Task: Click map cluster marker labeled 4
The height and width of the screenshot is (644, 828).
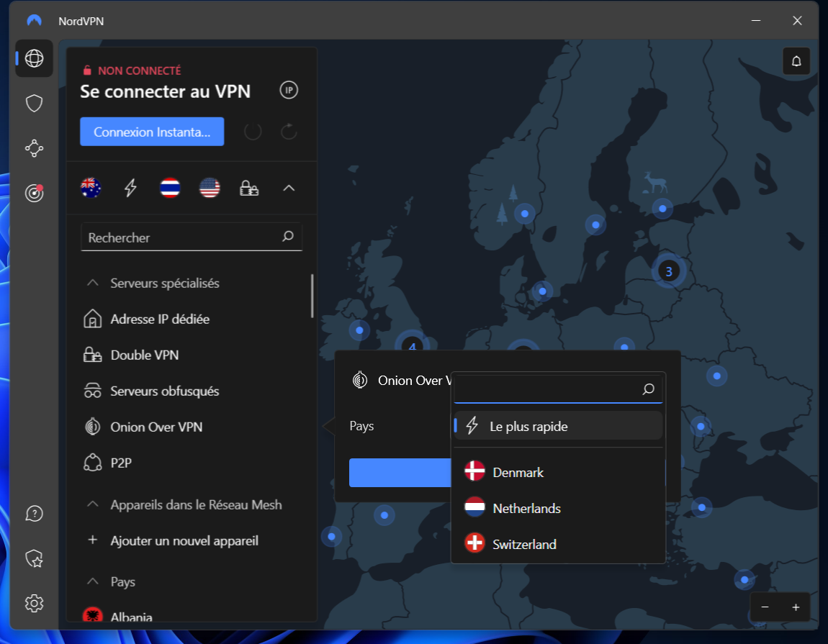Action: [x=413, y=343]
